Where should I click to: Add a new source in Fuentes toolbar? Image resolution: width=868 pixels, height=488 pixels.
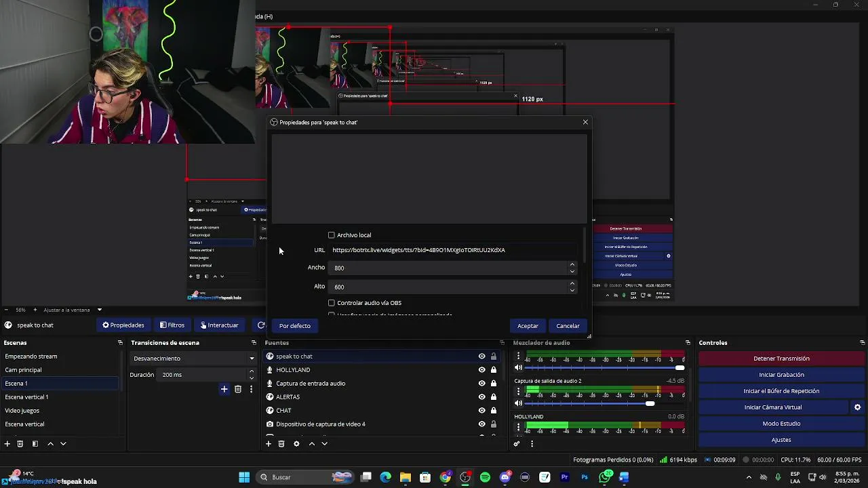[269, 444]
